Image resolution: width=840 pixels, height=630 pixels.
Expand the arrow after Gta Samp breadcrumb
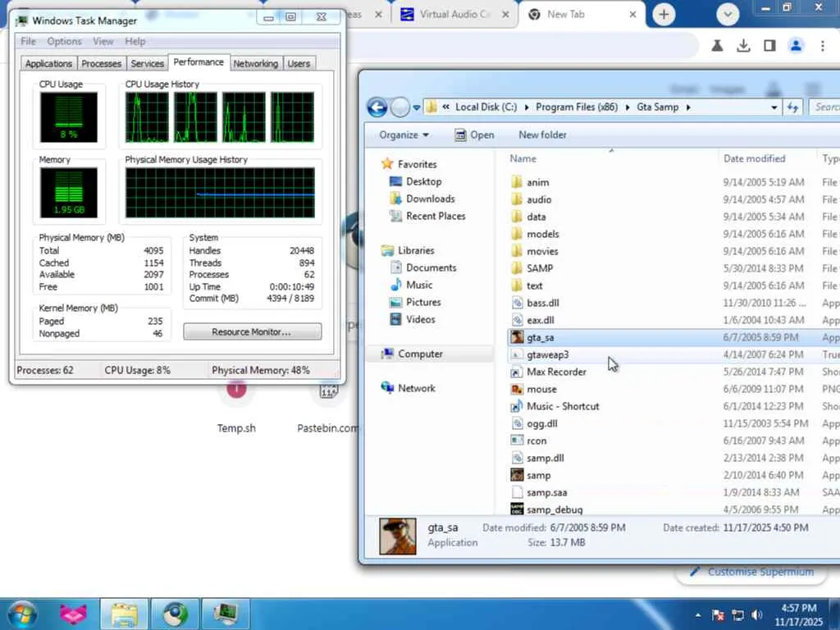point(688,107)
